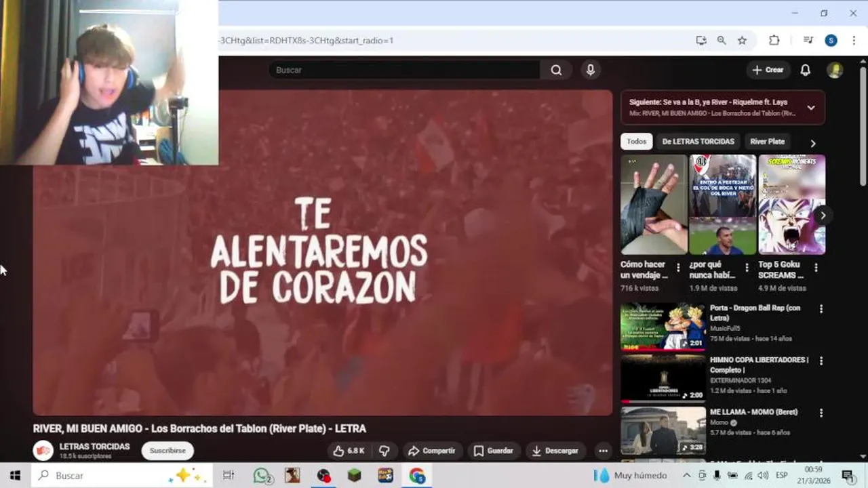
Task: Start voice search with the microphone icon
Action: click(x=591, y=70)
